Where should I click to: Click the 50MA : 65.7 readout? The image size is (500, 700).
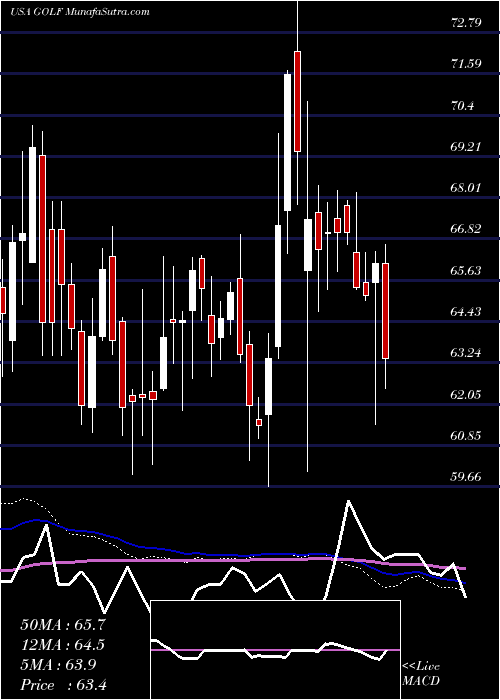(63, 625)
